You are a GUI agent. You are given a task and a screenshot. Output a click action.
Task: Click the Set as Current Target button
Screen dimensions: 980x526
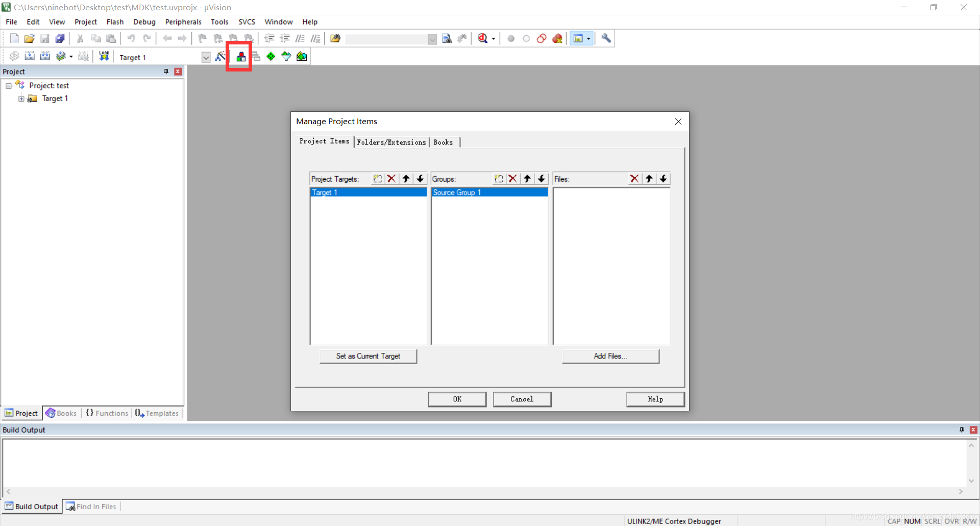pos(368,356)
